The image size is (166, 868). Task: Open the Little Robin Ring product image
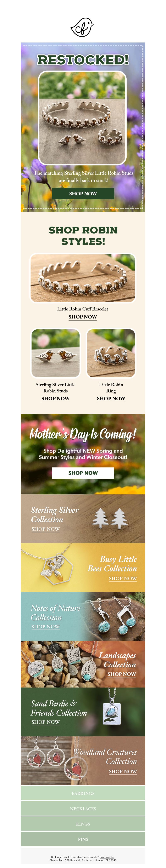pos(111,353)
